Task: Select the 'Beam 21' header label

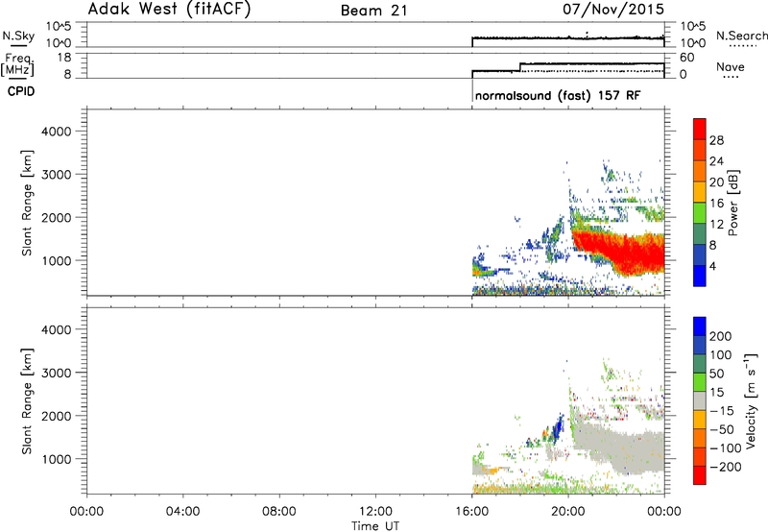Action: (x=374, y=11)
